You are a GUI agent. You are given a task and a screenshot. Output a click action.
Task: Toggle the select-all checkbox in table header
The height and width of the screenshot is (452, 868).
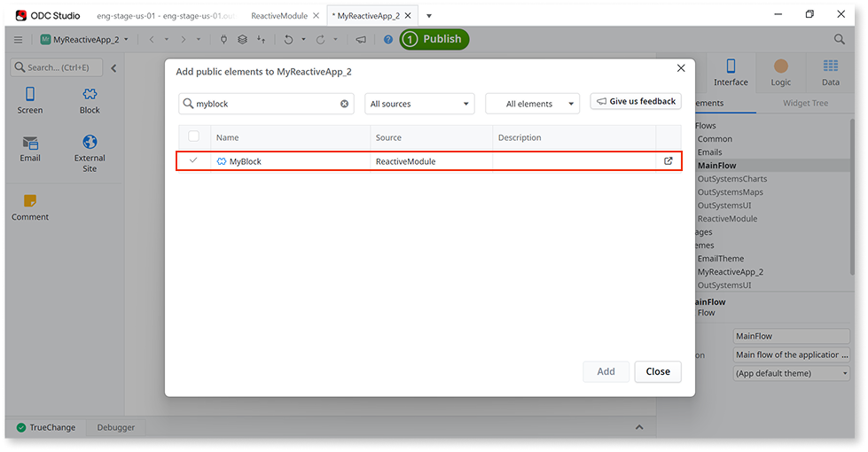coord(194,136)
